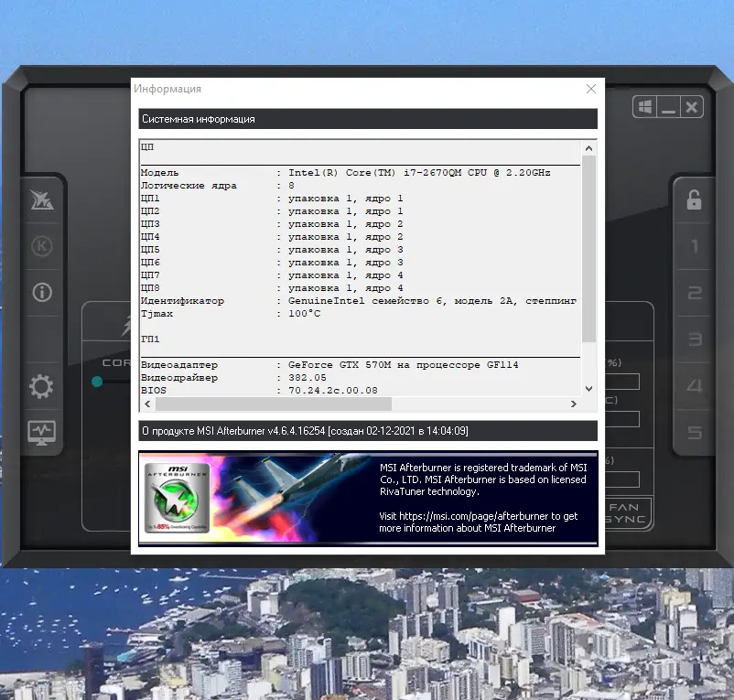Select profile slot 2
Screen dimensions: 734x700
click(x=695, y=293)
